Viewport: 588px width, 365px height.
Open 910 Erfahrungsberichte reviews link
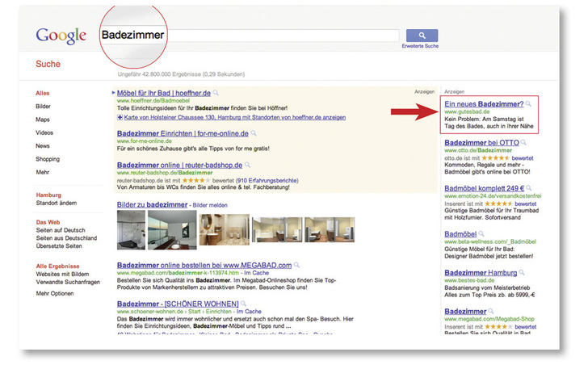click(267, 180)
